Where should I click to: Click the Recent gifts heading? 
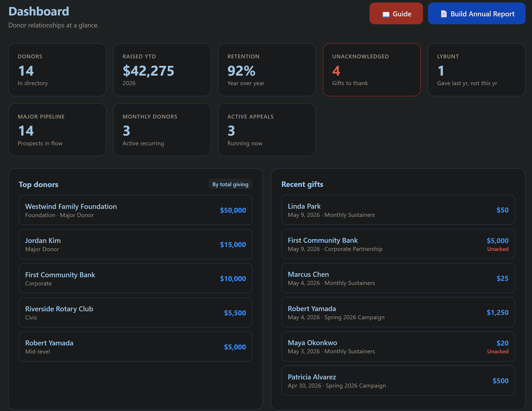click(302, 184)
